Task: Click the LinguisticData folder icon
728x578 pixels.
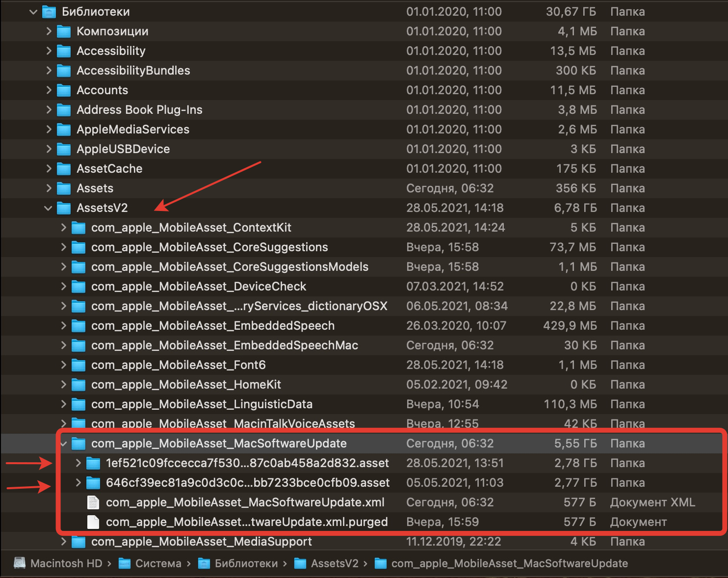Action: [78, 404]
